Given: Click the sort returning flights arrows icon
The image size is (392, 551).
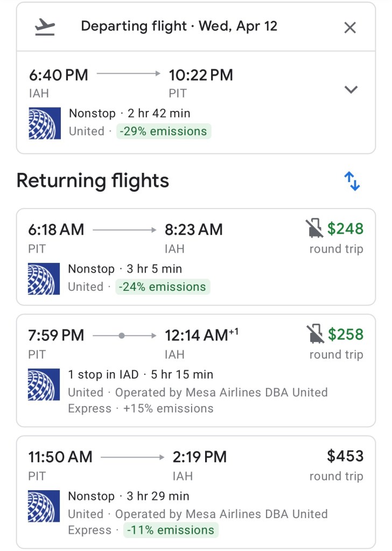Looking at the screenshot, I should click(352, 181).
